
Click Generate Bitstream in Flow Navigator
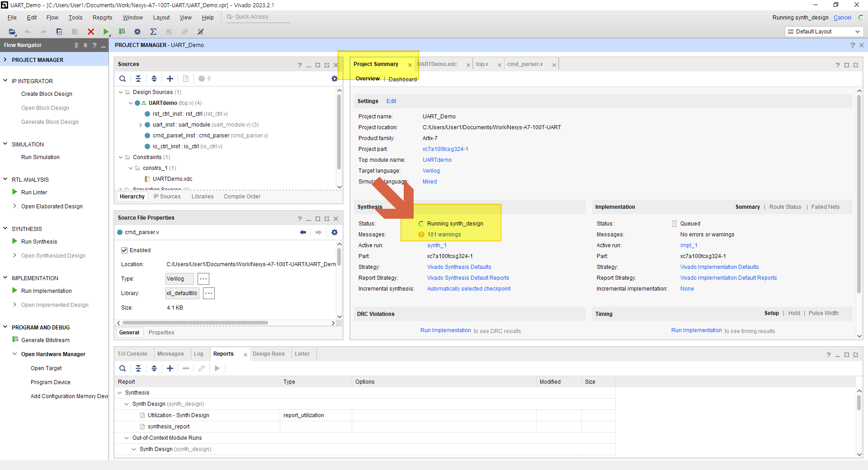click(x=45, y=340)
